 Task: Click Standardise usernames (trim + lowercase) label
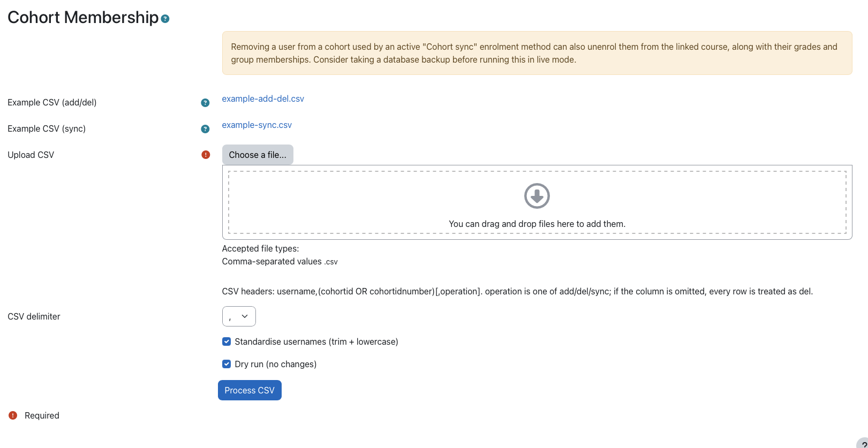tap(316, 341)
